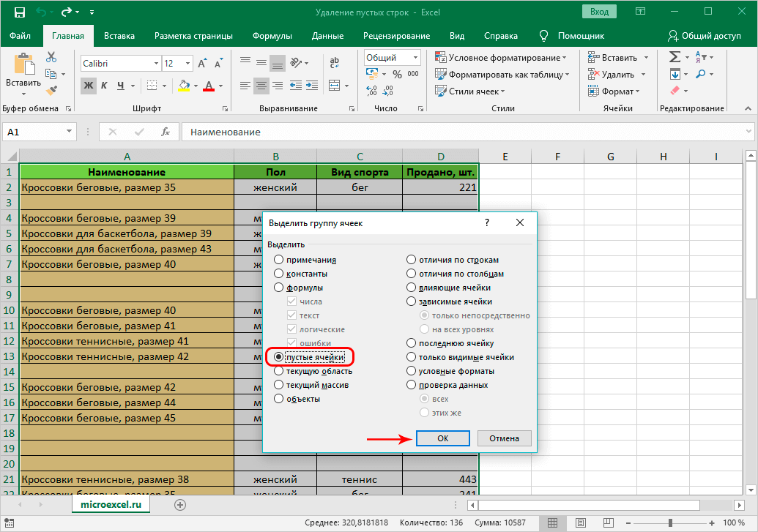Select 'отличия по строкам' radio button
Image resolution: width=758 pixels, height=532 pixels.
(411, 260)
